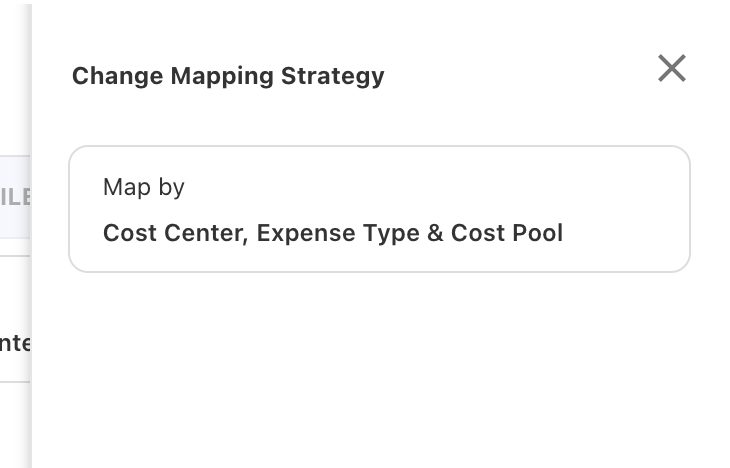The image size is (730, 468).
Task: Click the Change Mapping Strategy heading
Action: pyautogui.click(x=228, y=76)
